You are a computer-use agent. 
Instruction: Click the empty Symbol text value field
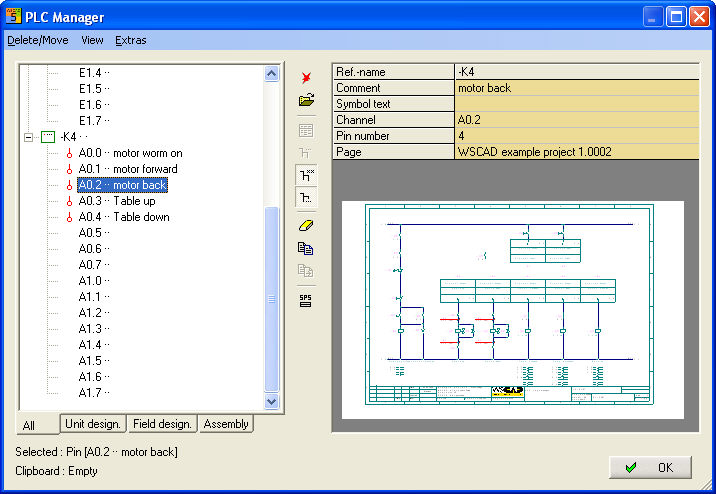tap(577, 104)
